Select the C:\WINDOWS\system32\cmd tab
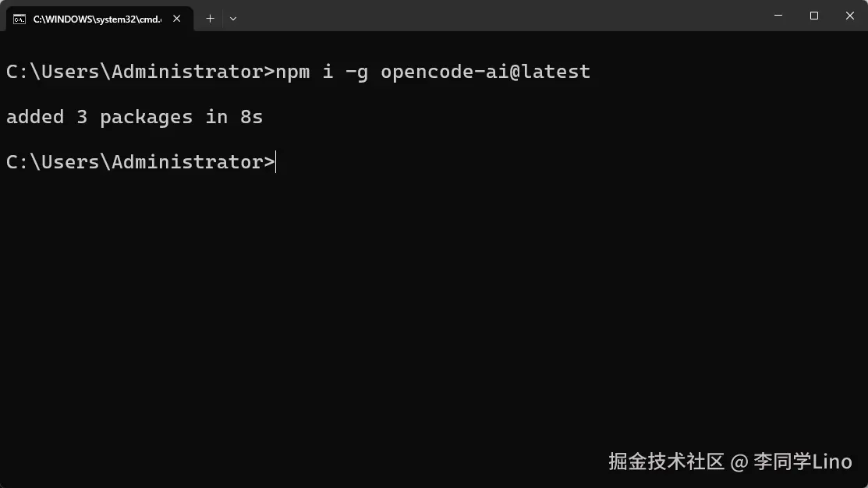868x488 pixels. pos(100,19)
